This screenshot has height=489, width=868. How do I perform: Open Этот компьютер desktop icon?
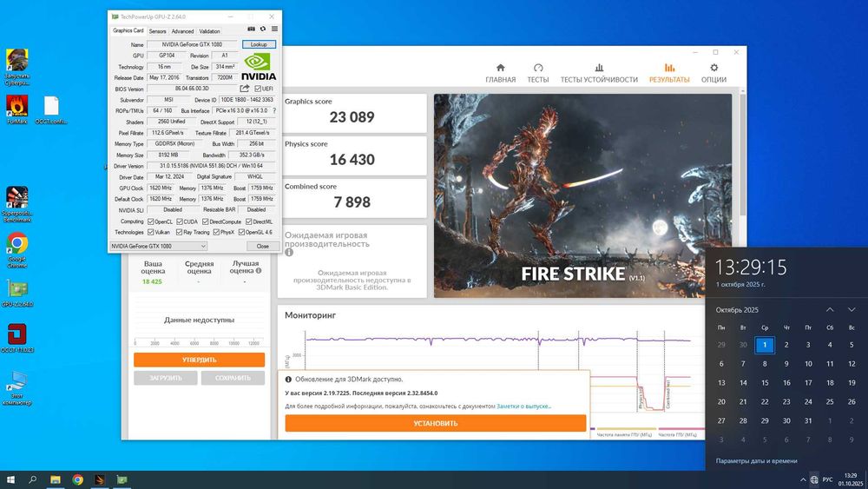tap(17, 387)
